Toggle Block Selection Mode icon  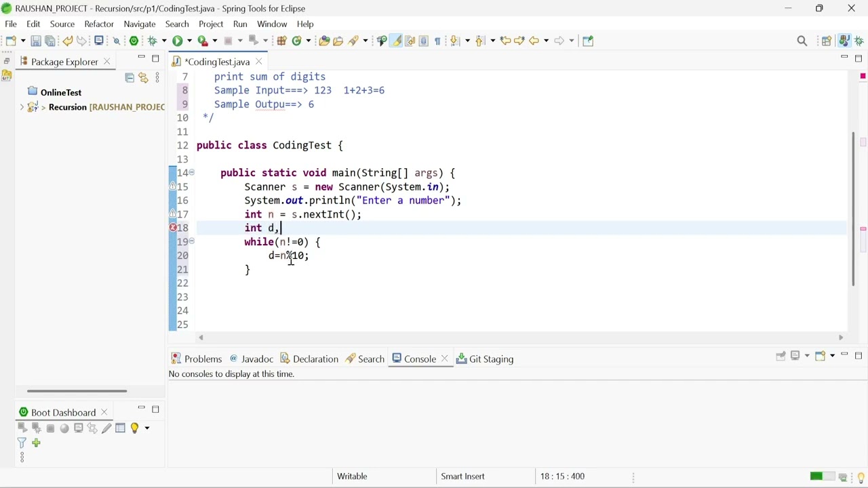424,41
